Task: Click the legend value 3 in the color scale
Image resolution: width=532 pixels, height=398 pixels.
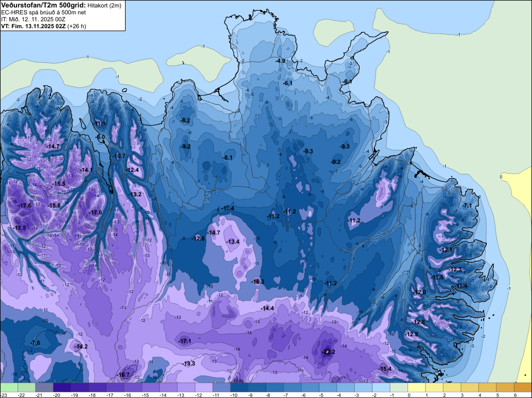Action: (x=462, y=395)
